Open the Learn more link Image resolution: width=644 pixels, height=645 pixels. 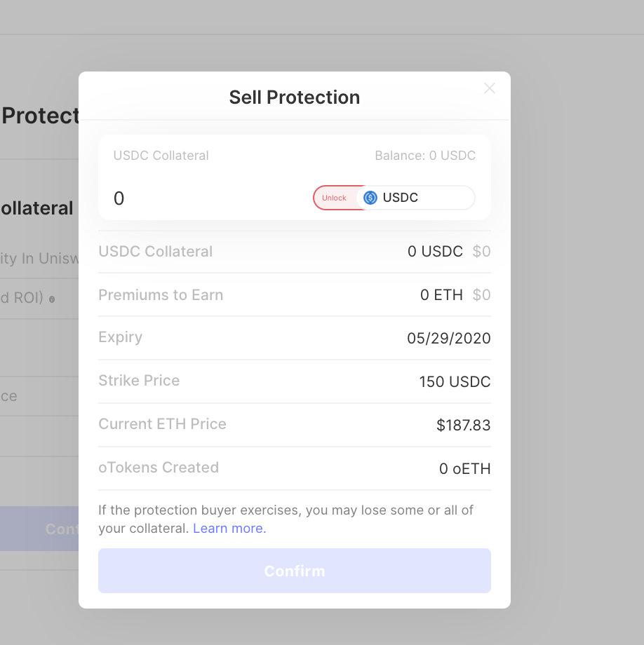229,529
